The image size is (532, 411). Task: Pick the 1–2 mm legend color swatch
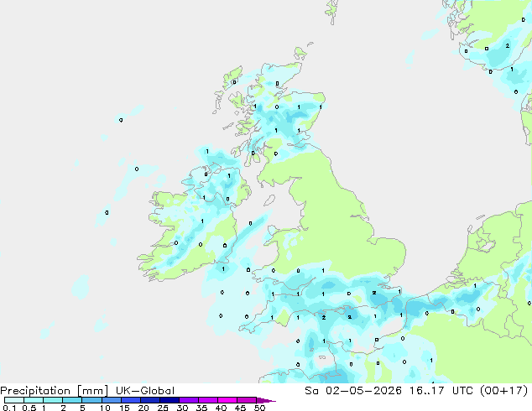[x=53, y=400]
